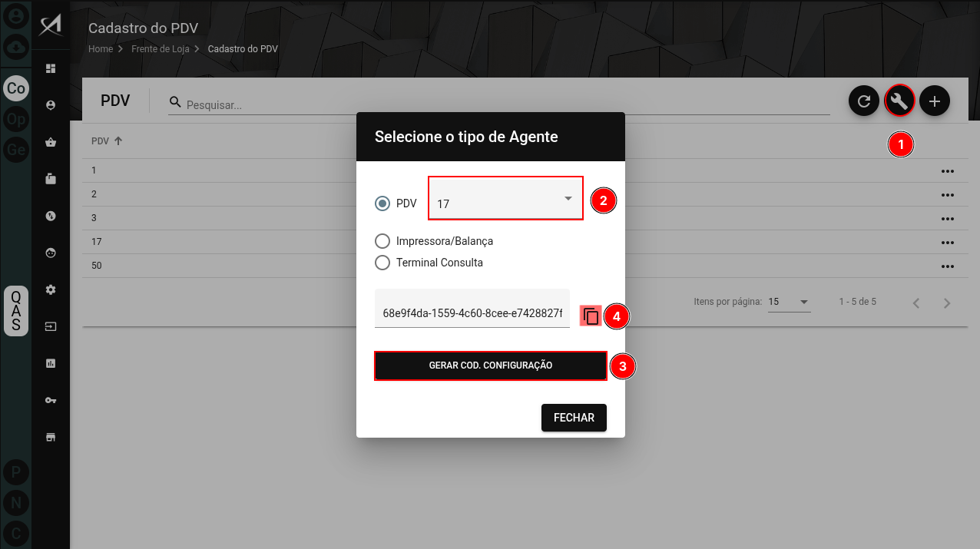Click the settings gear sidebar icon
The image size is (980, 549).
point(51,289)
